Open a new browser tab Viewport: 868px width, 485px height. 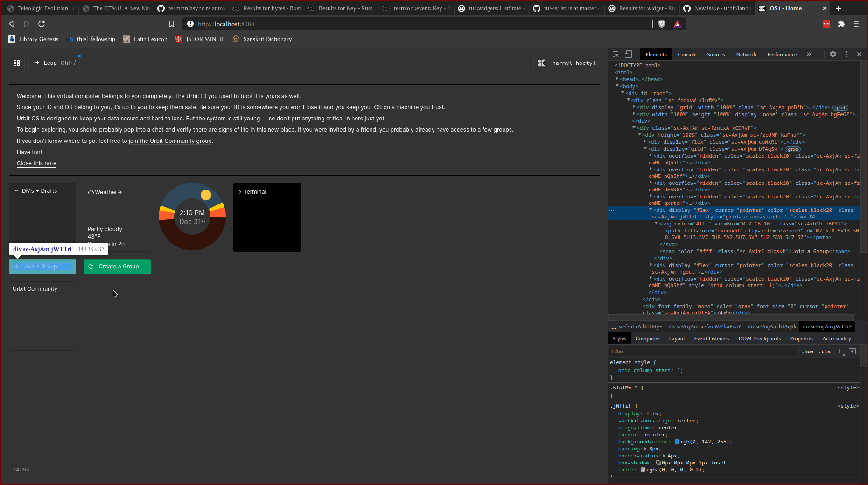pyautogui.click(x=839, y=8)
